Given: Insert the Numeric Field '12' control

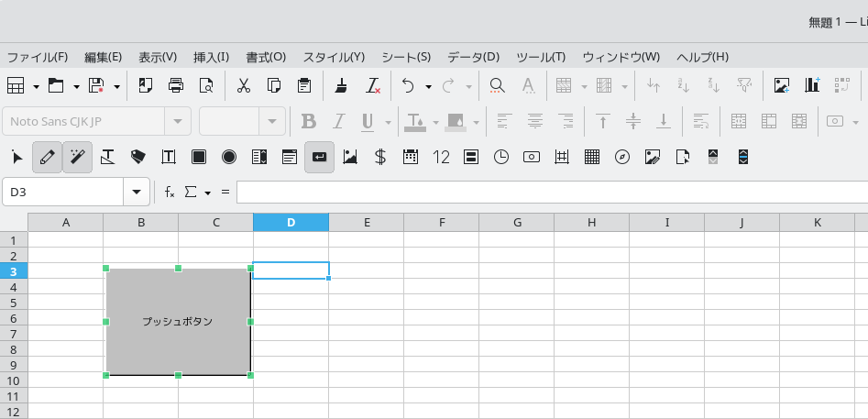Looking at the screenshot, I should (441, 157).
